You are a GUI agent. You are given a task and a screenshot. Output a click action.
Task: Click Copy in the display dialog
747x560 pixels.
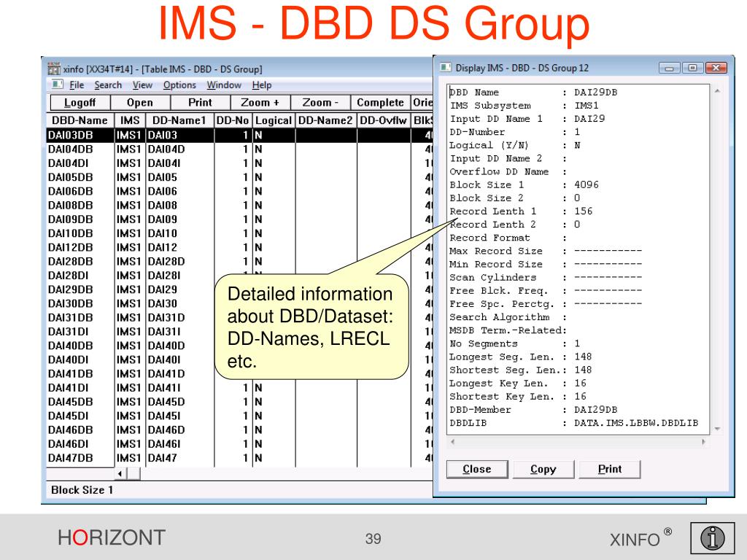click(543, 469)
